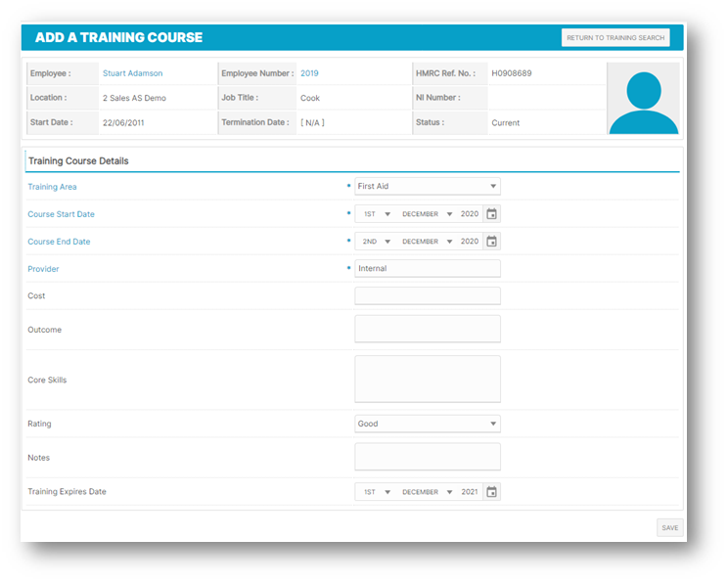This screenshot has width=728, height=583.
Task: Click termination date value [ N/A ]
Action: pyautogui.click(x=312, y=122)
